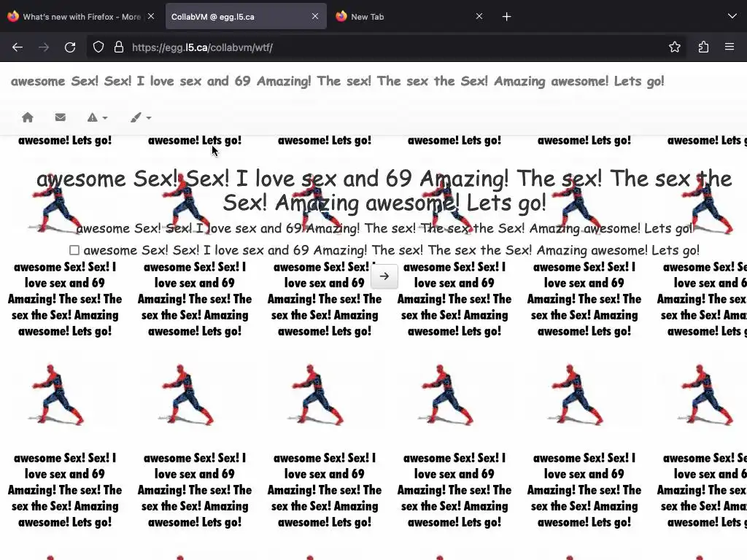Close the New Tab tab
Image resolution: width=747 pixels, height=560 pixels.
coord(479,16)
